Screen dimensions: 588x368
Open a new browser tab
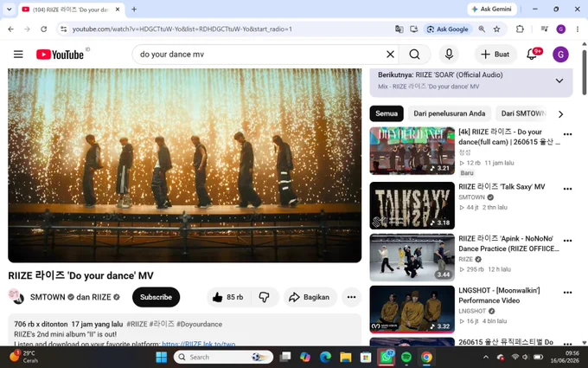coord(134,10)
